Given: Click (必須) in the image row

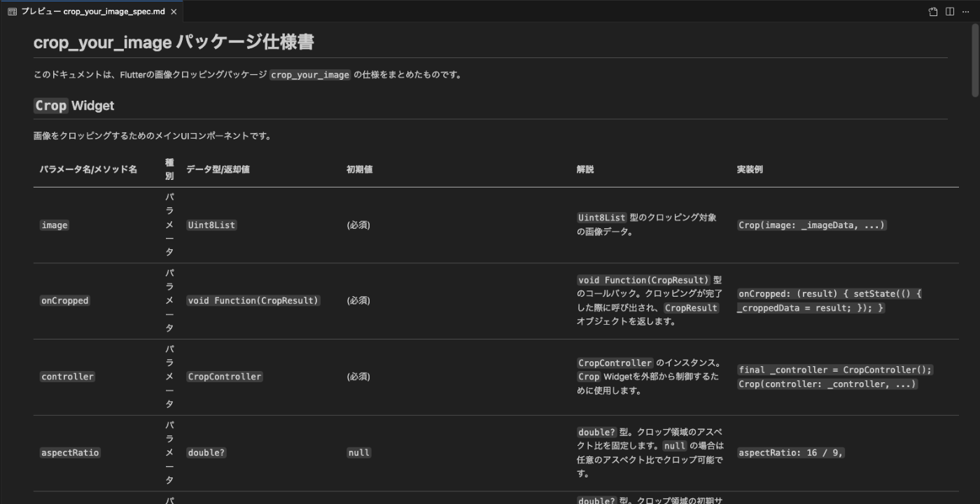Looking at the screenshot, I should point(358,225).
